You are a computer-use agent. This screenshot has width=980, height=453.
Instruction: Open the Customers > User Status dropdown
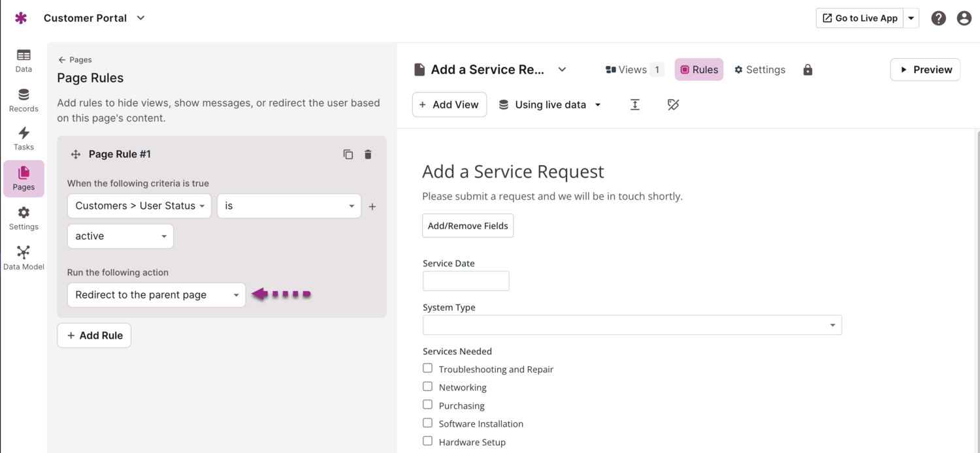click(x=139, y=206)
